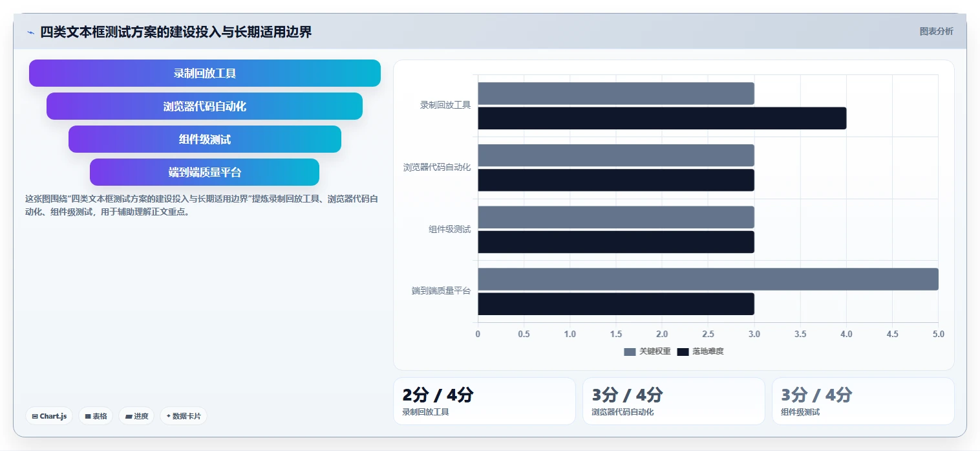
Task: Click the 落地难度 bar for 录制回放工具
Action: click(x=662, y=118)
